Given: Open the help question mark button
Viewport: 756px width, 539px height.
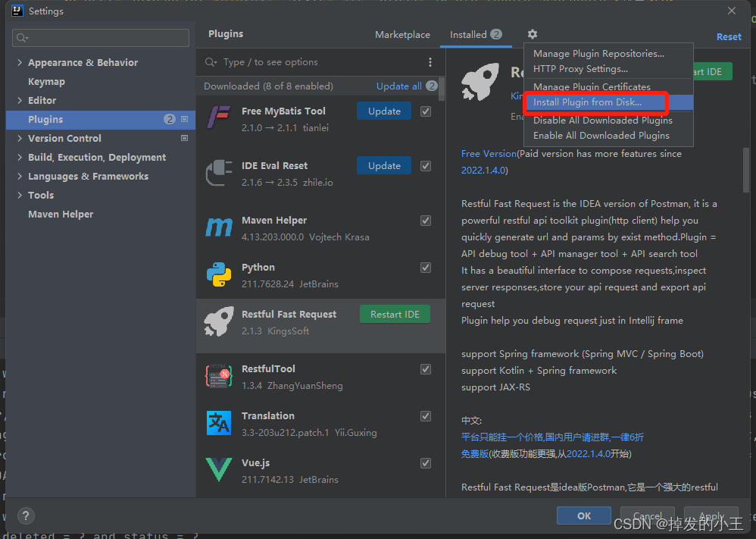Looking at the screenshot, I should pos(26,515).
